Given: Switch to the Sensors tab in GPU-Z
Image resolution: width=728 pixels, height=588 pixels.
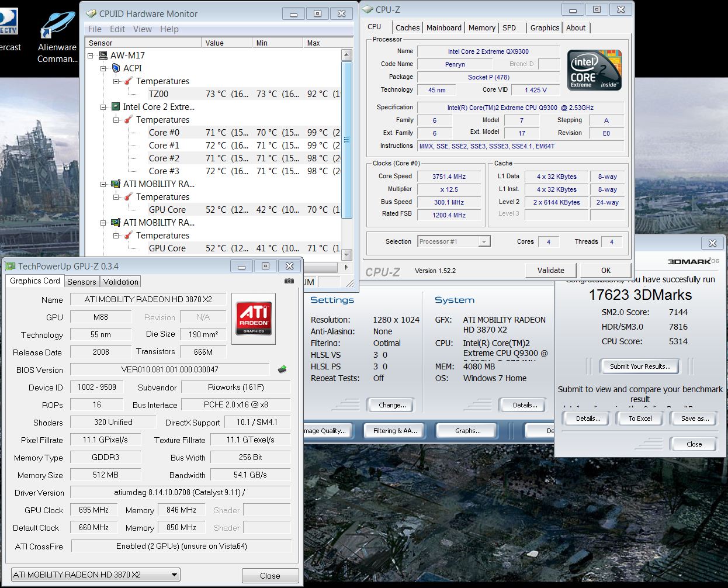Looking at the screenshot, I should 82,282.
